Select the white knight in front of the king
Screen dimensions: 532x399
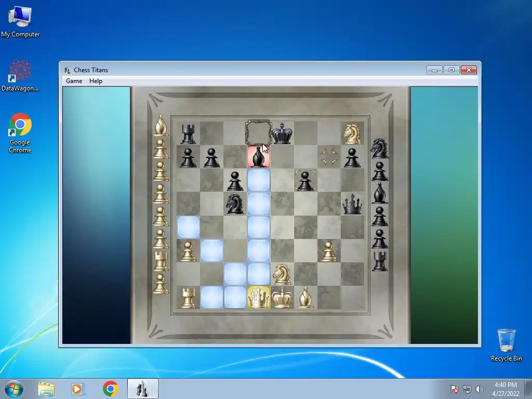pyautogui.click(x=282, y=274)
